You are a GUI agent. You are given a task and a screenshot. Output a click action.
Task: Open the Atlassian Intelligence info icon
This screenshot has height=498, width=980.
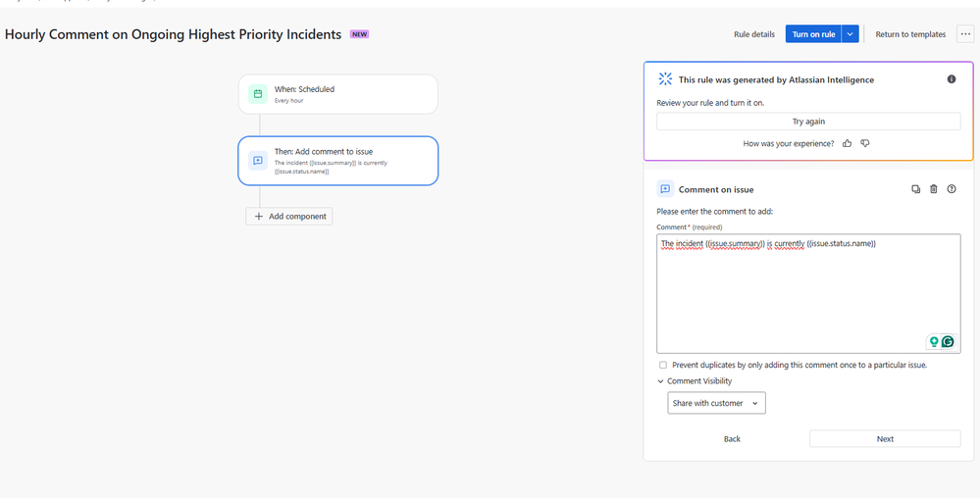click(952, 79)
